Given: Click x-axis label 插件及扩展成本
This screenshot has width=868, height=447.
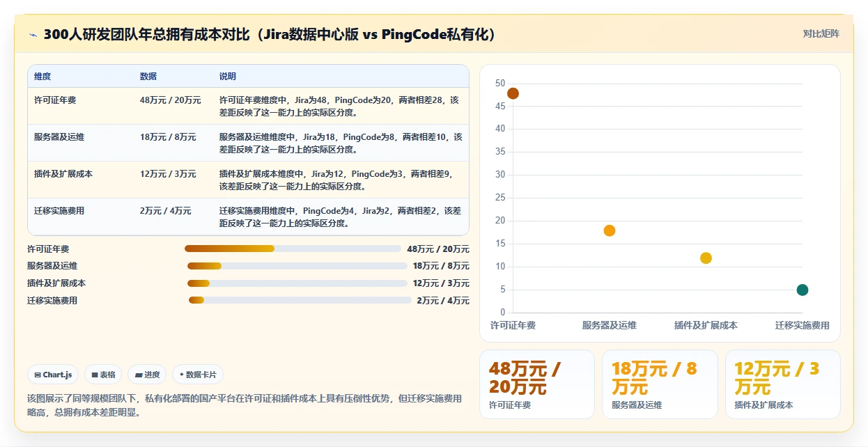Looking at the screenshot, I should click(706, 325).
